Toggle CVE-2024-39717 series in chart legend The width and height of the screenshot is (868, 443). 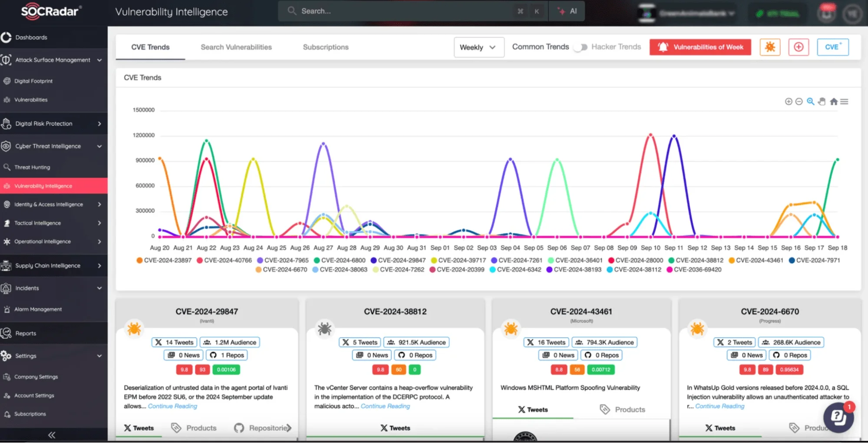pos(458,260)
